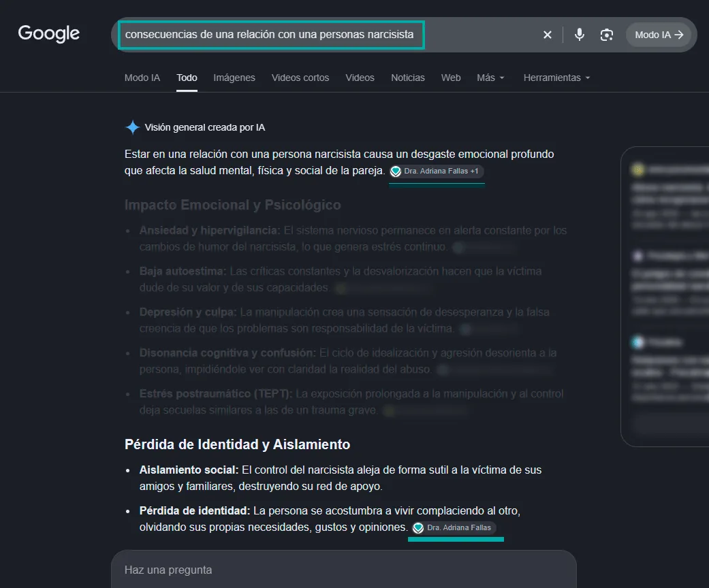Switch to the Modo IA tab
The height and width of the screenshot is (588, 709).
tap(142, 78)
